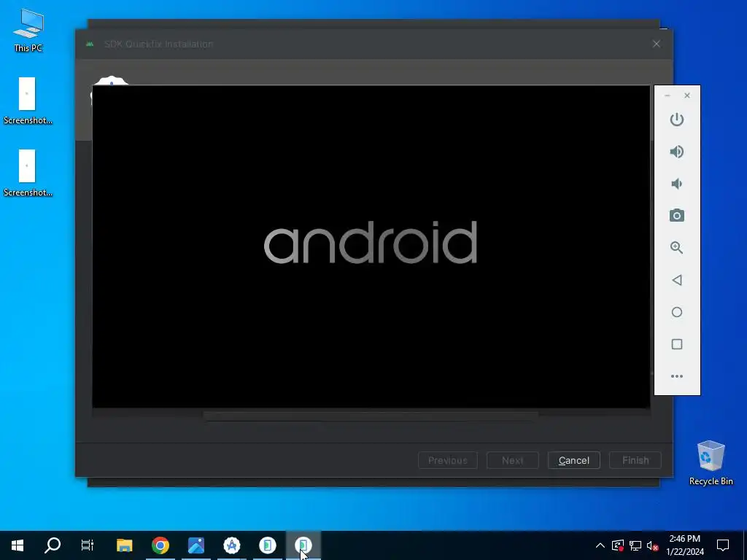
Task: Click the emulator screen showing the android logo
Action: pyautogui.click(x=371, y=246)
